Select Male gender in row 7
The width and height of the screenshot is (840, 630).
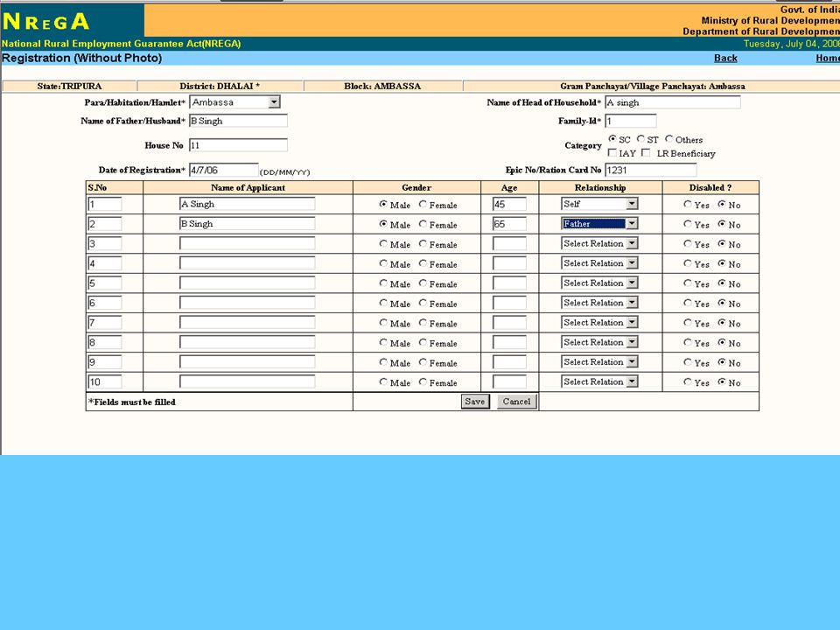click(x=383, y=323)
